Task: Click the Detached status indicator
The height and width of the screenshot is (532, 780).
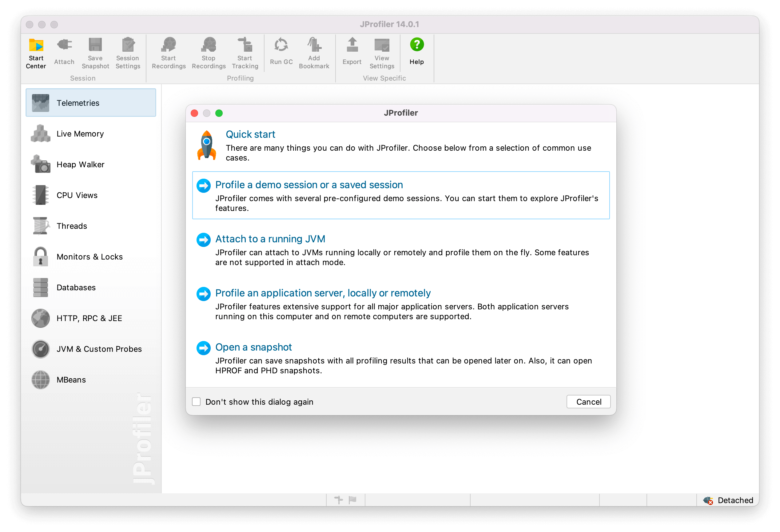Action: click(x=728, y=500)
